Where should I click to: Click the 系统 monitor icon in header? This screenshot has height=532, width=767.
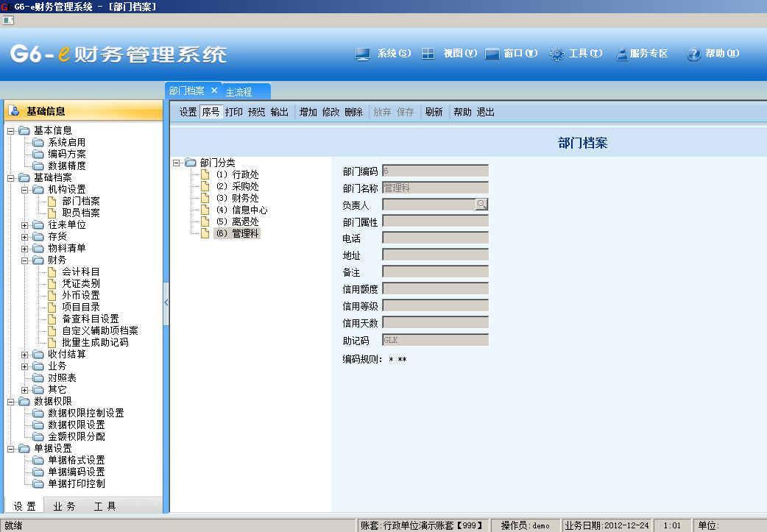[362, 54]
